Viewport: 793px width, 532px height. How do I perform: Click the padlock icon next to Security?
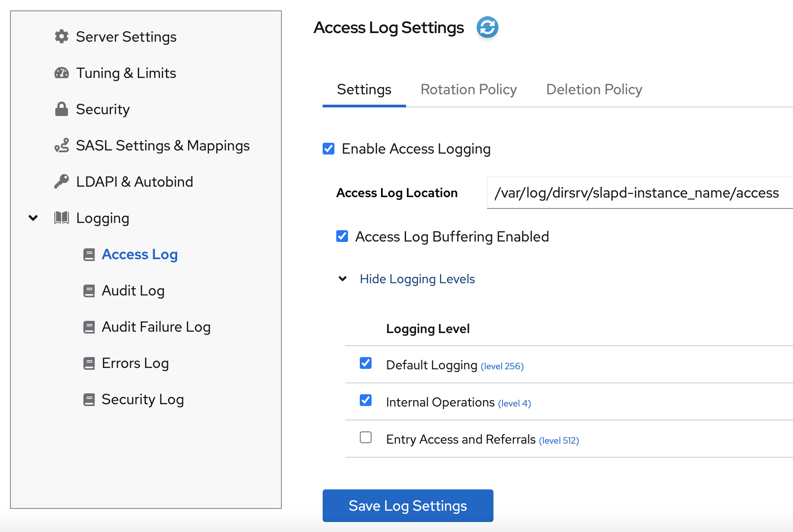point(62,109)
